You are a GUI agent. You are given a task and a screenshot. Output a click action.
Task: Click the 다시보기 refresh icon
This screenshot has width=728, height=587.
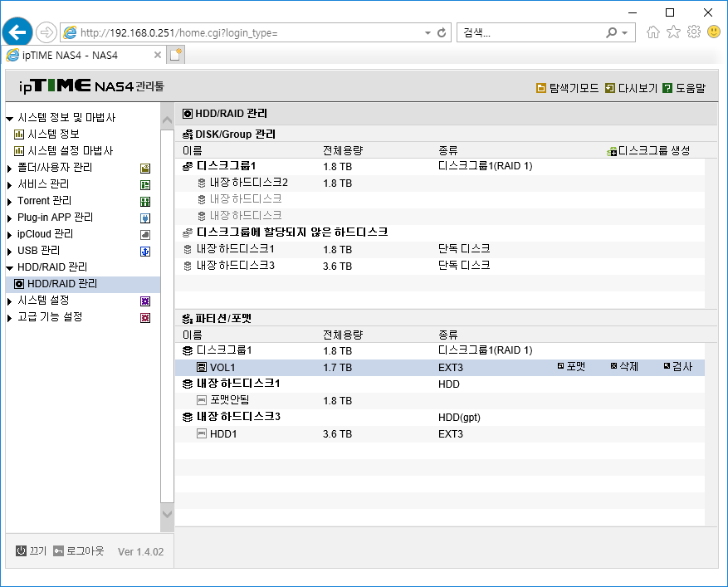coord(610,88)
